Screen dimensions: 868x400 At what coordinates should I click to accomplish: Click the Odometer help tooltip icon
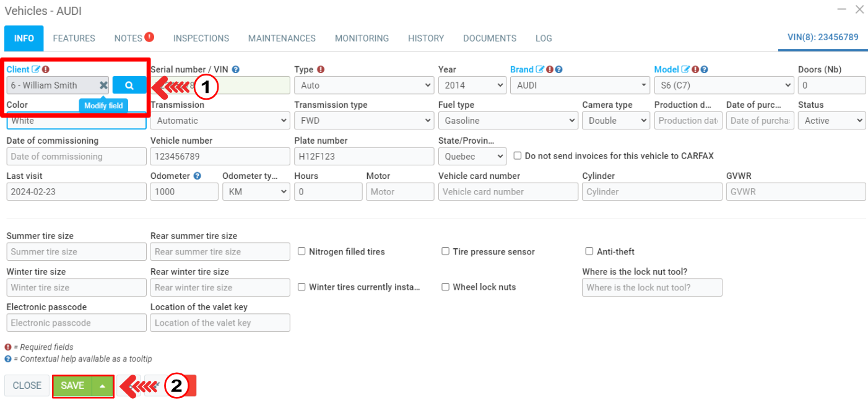tap(197, 176)
